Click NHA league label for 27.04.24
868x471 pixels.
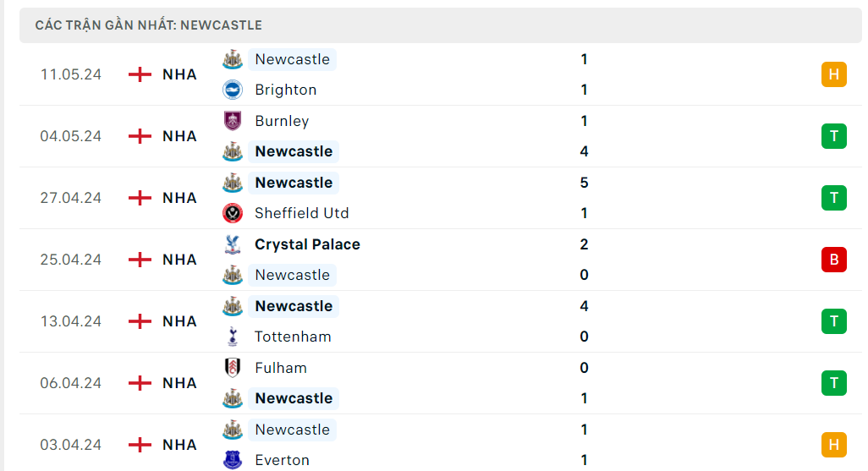click(179, 198)
